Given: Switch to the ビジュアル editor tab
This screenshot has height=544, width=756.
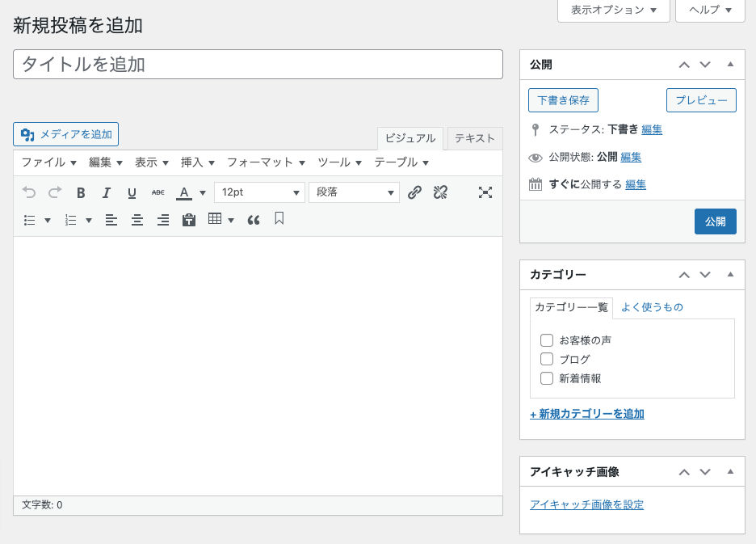Looking at the screenshot, I should [x=410, y=138].
